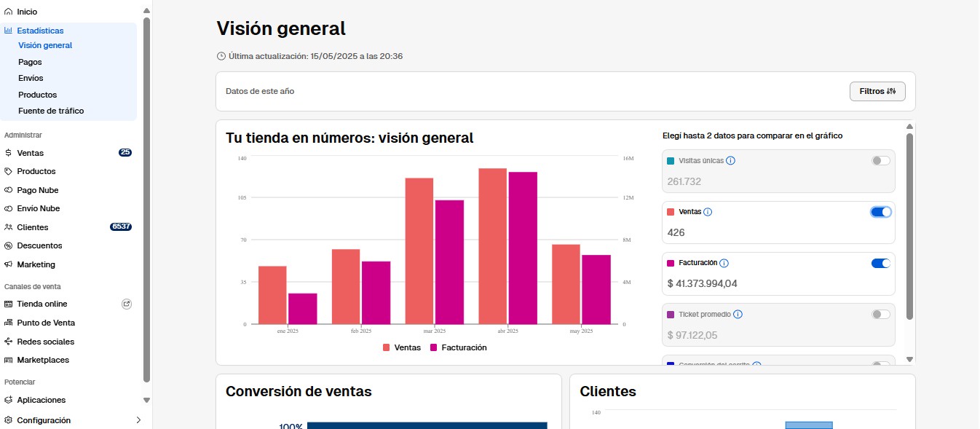Open Tienda online in new tab
Image resolution: width=980 pixels, height=429 pixels.
coord(127,304)
